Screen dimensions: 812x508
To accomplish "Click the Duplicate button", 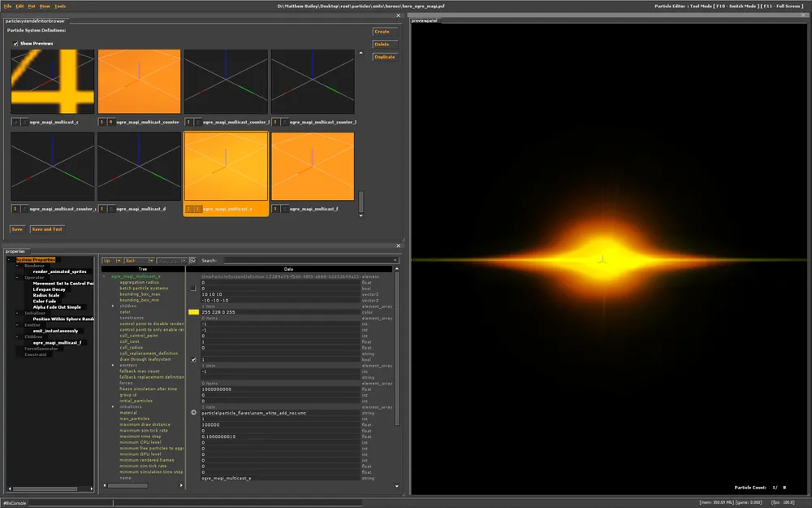I will 384,57.
